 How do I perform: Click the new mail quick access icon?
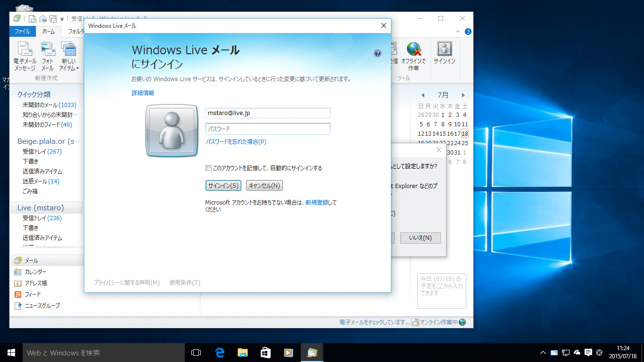pos(33,19)
